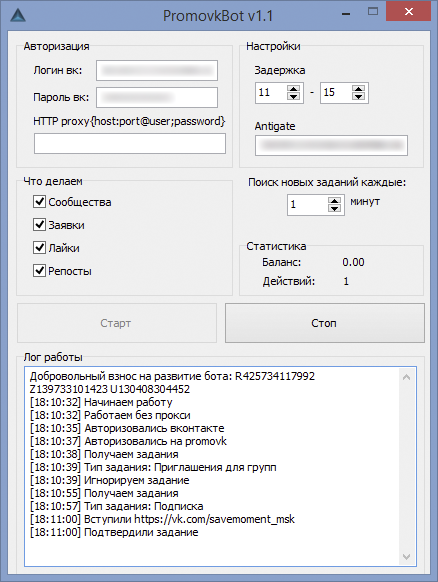Image resolution: width=438 pixels, height=582 pixels.
Task: Click the disabled Старт button
Action: 117,323
